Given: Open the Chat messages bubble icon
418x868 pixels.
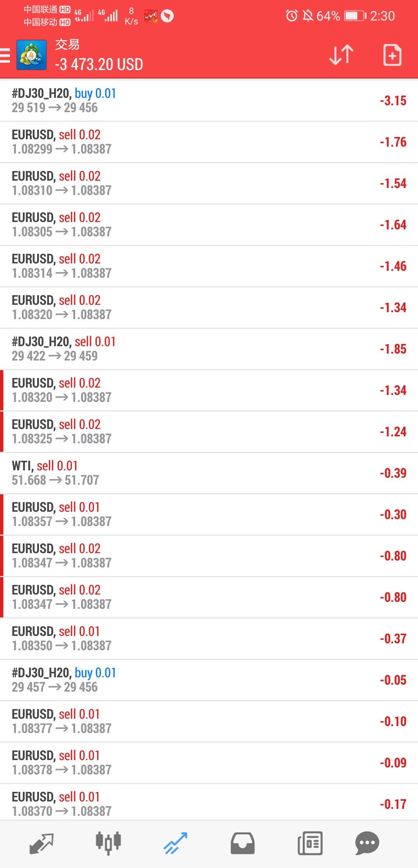Looking at the screenshot, I should pos(367,843).
